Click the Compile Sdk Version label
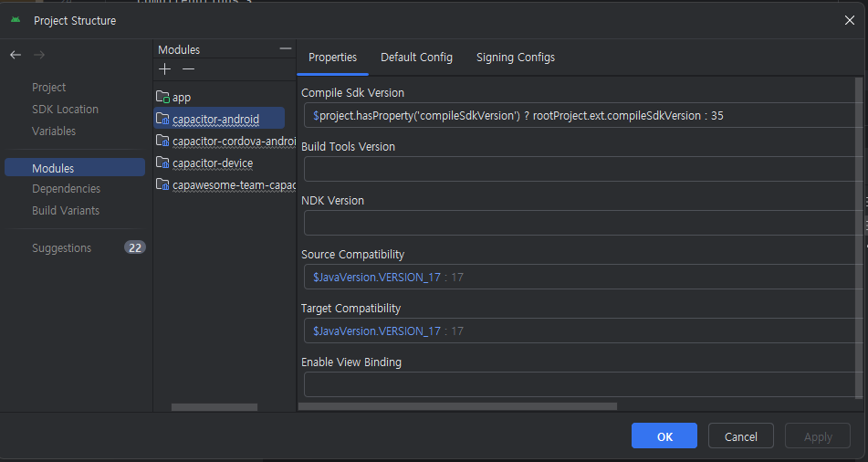This screenshot has width=868, height=462. (x=352, y=93)
